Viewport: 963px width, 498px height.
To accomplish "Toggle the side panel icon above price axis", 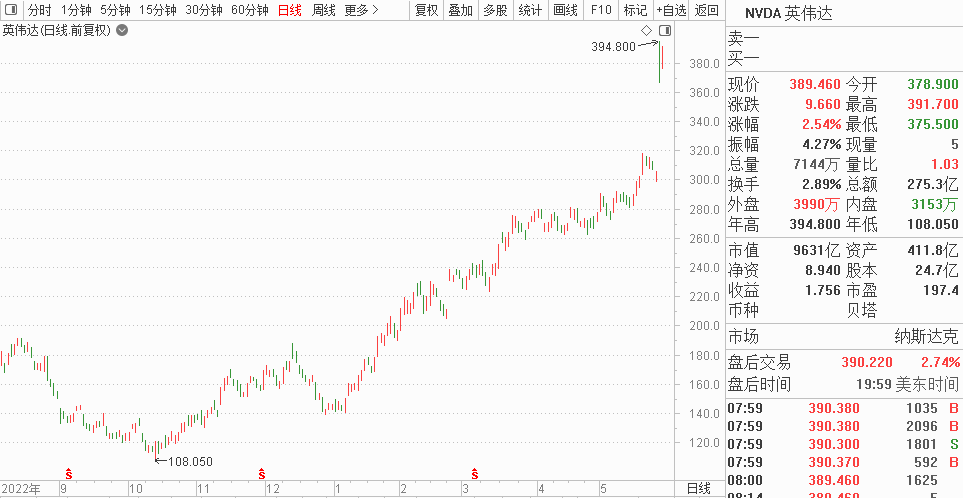I will pyautogui.click(x=665, y=30).
